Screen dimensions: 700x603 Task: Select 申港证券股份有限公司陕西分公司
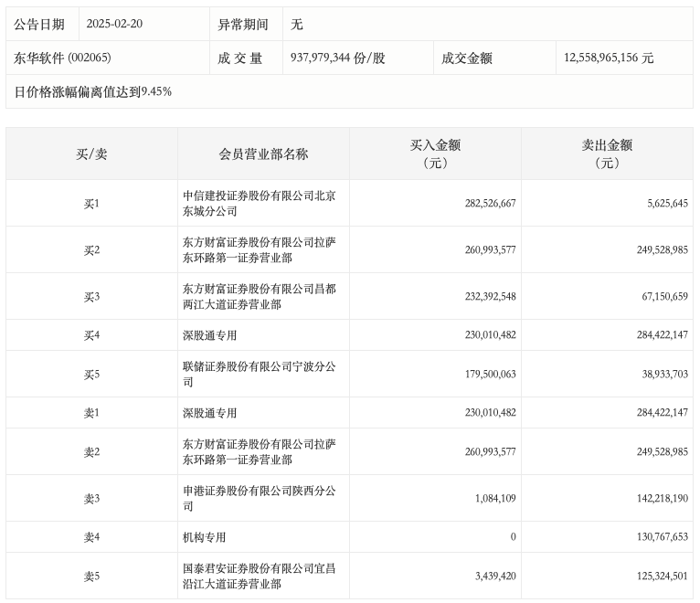click(259, 498)
